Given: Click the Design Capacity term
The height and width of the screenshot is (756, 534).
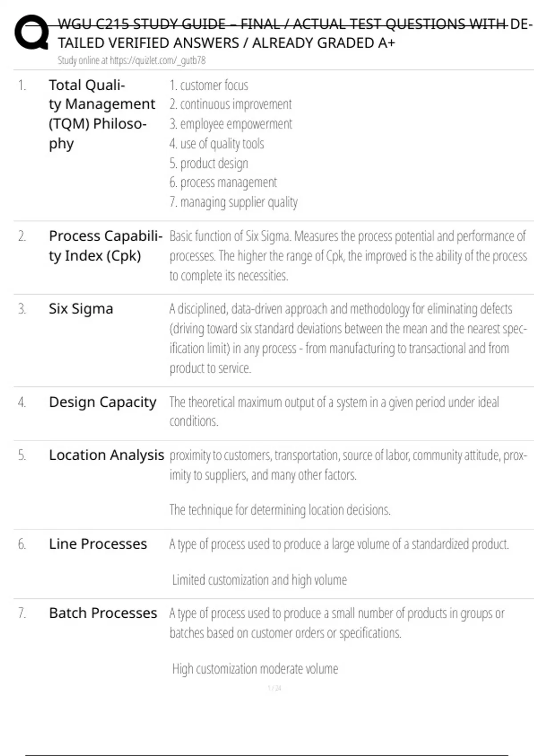Looking at the screenshot, I should pyautogui.click(x=102, y=402).
